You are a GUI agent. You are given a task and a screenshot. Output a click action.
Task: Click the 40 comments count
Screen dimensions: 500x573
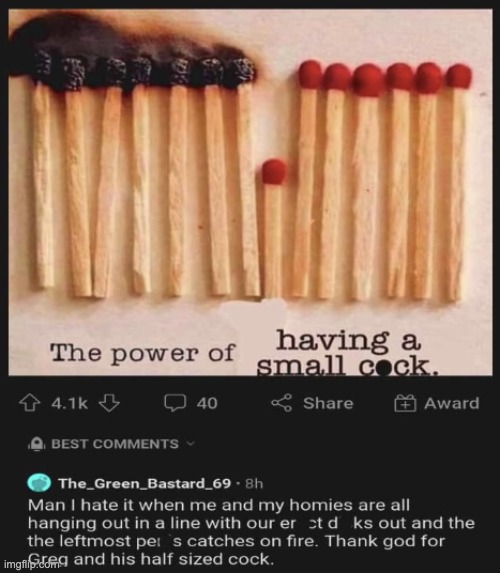[207, 403]
